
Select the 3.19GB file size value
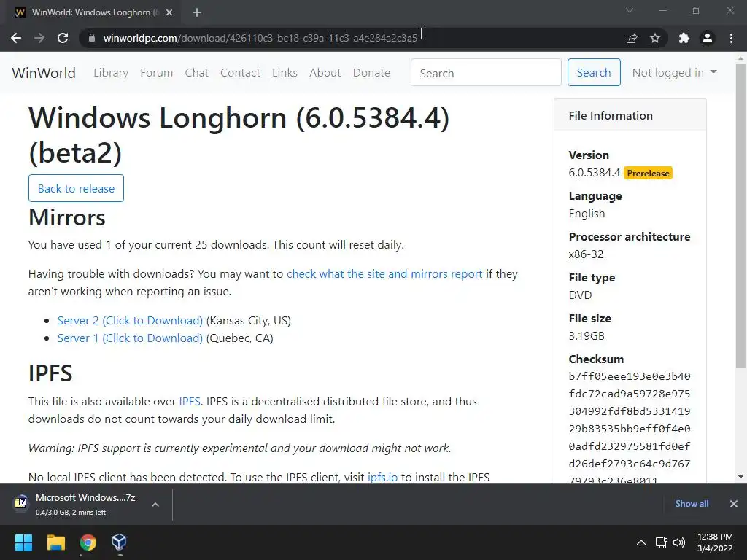(x=587, y=335)
